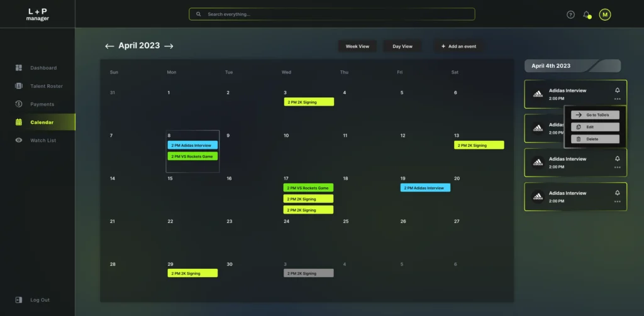Select date 12 in the calendar
644x316 pixels.
(x=402, y=136)
